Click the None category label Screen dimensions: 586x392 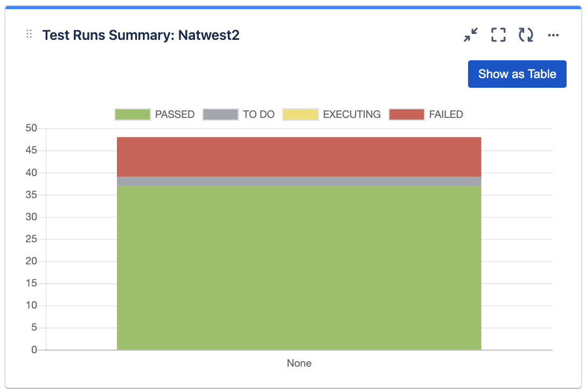(299, 363)
